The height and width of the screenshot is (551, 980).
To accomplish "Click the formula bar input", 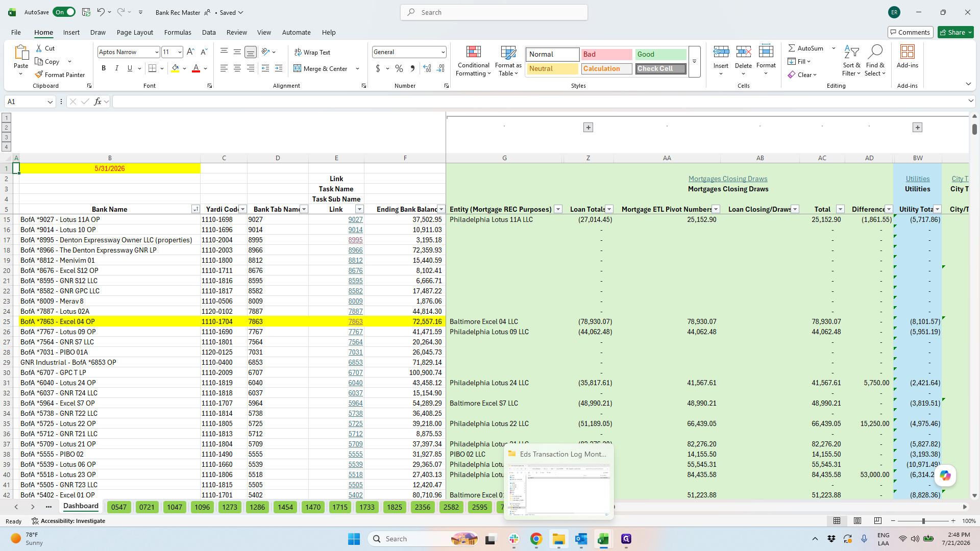I will (540, 102).
